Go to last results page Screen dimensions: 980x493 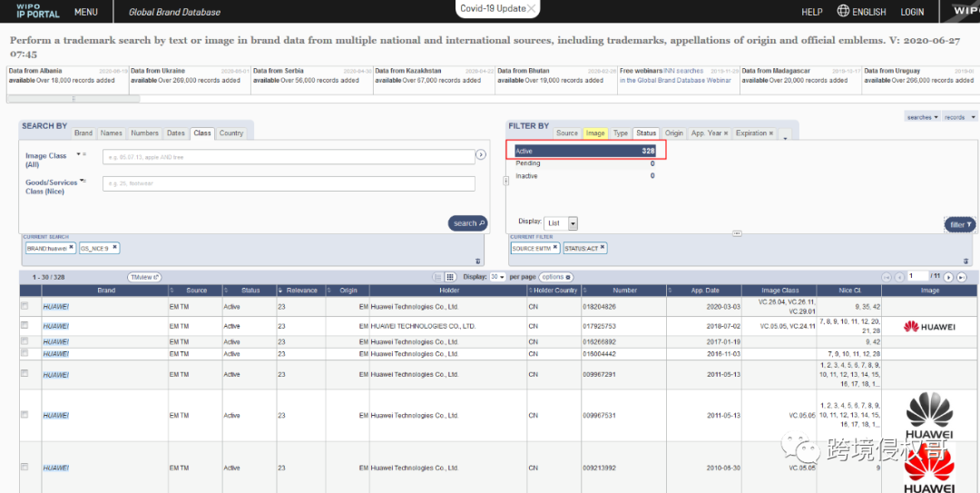click(x=961, y=277)
